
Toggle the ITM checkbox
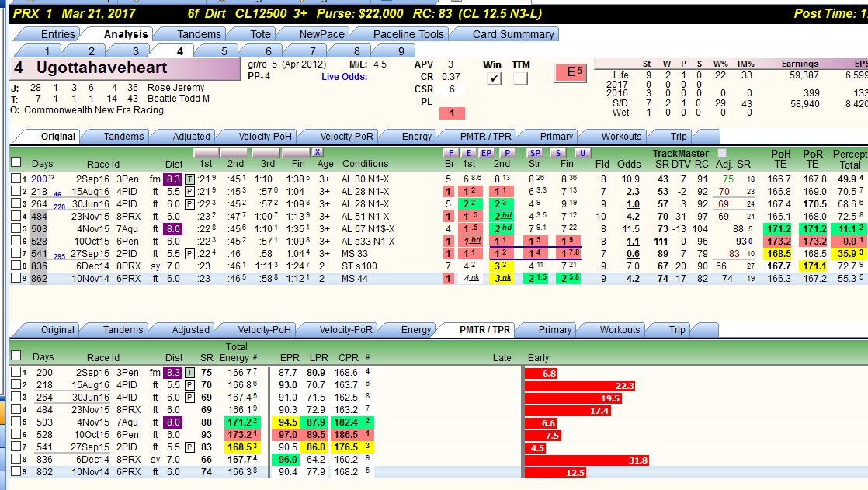(x=520, y=79)
